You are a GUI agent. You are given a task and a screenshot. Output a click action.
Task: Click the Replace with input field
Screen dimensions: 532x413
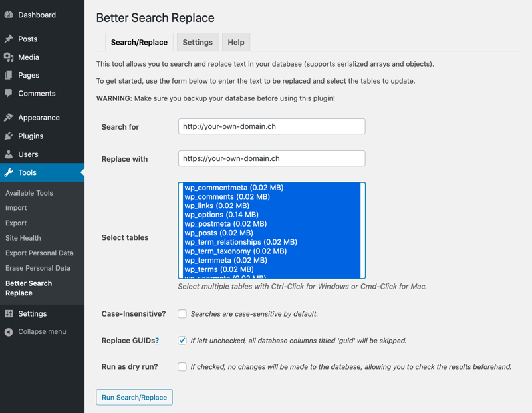coord(271,158)
